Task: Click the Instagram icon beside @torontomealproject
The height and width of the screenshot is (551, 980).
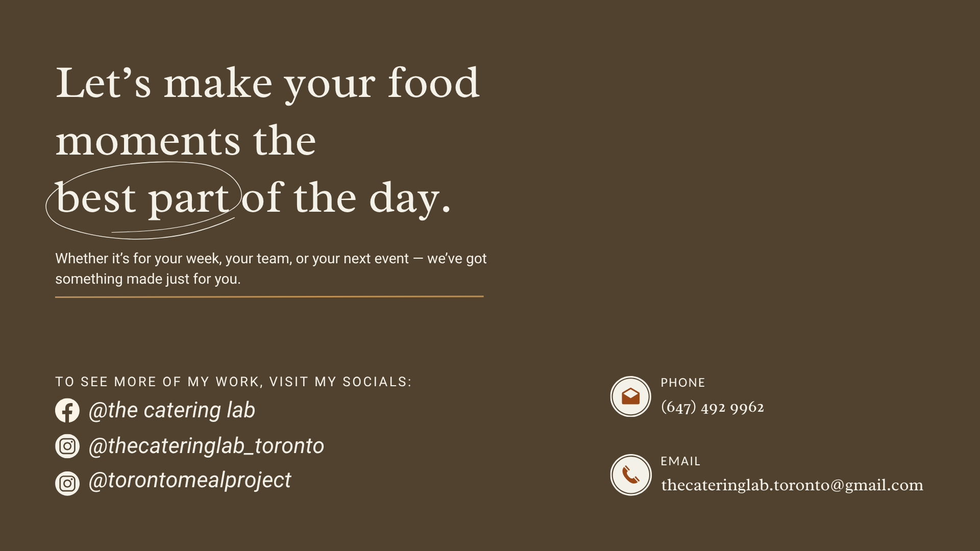Action: tap(67, 483)
